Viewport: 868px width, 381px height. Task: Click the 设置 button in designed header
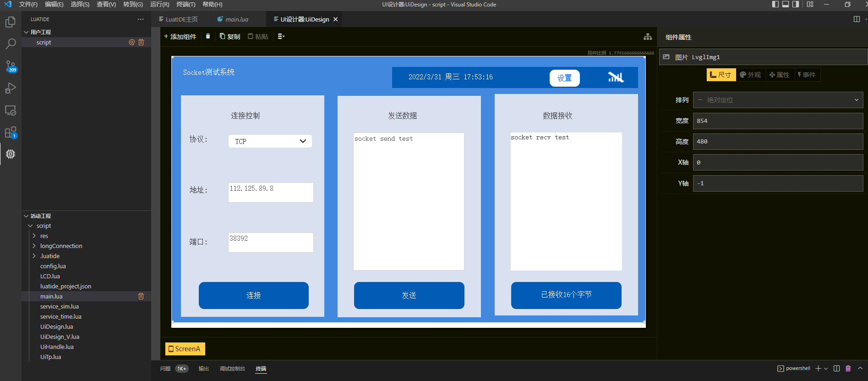point(564,78)
